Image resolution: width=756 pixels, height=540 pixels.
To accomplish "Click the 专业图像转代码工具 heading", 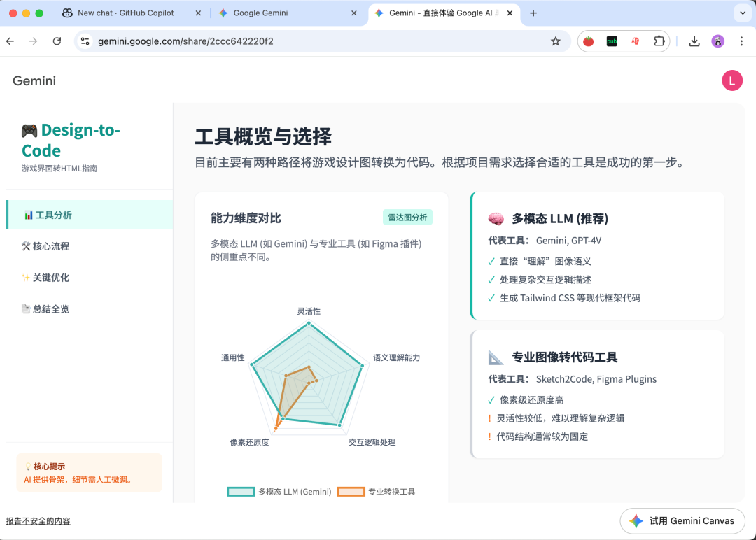I will click(565, 357).
